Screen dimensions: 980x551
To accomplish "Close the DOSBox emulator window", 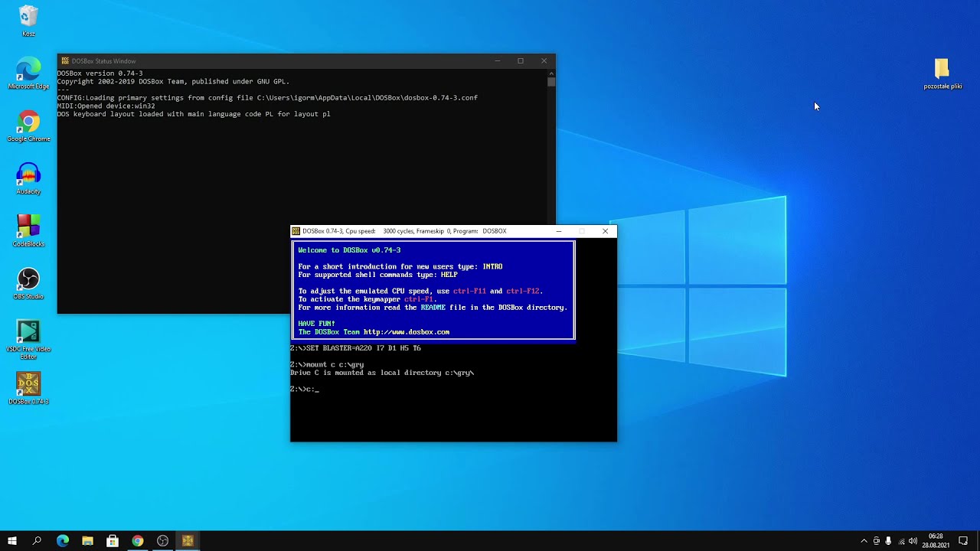I will coord(605,231).
